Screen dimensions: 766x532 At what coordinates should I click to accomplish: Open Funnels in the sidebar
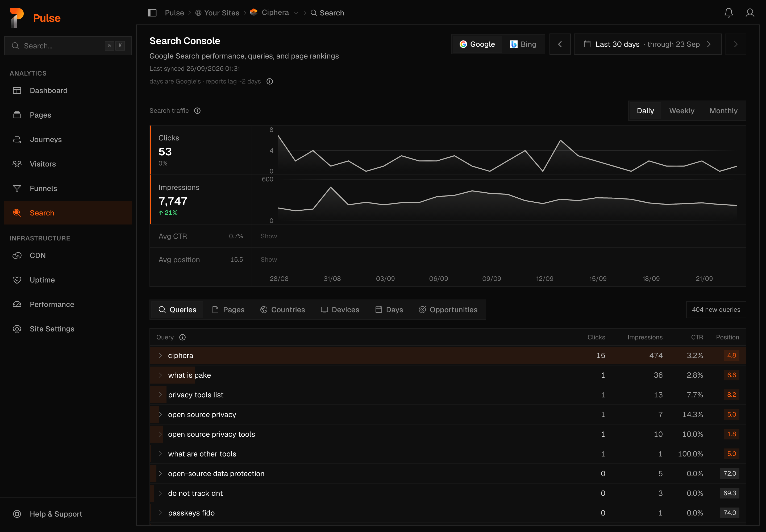68,188
